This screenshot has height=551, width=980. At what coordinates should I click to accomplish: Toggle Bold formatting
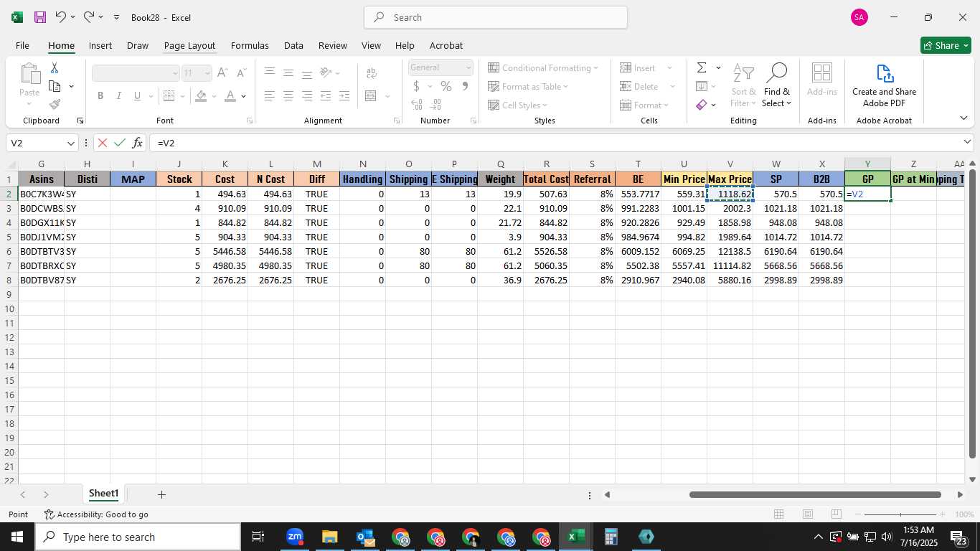(x=100, y=95)
